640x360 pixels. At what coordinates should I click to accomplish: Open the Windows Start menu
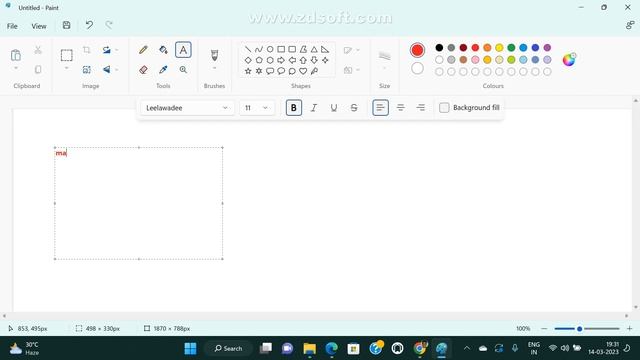[190, 348]
